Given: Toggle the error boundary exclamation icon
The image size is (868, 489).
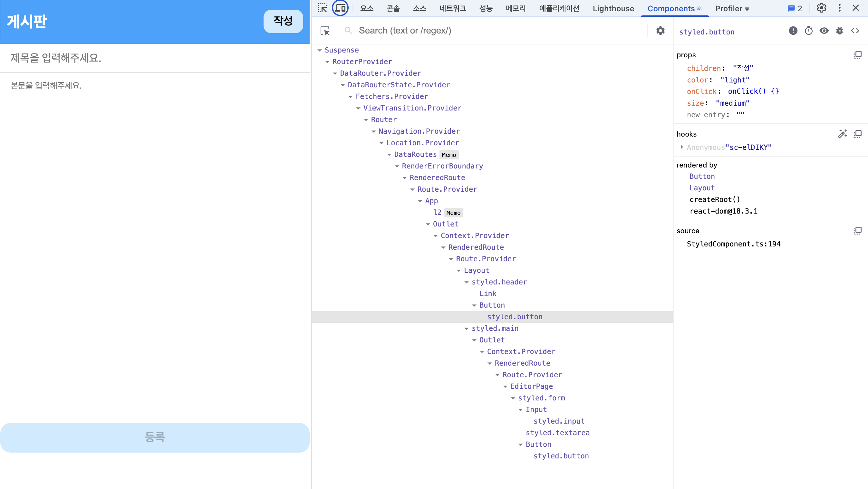Looking at the screenshot, I should 793,31.
